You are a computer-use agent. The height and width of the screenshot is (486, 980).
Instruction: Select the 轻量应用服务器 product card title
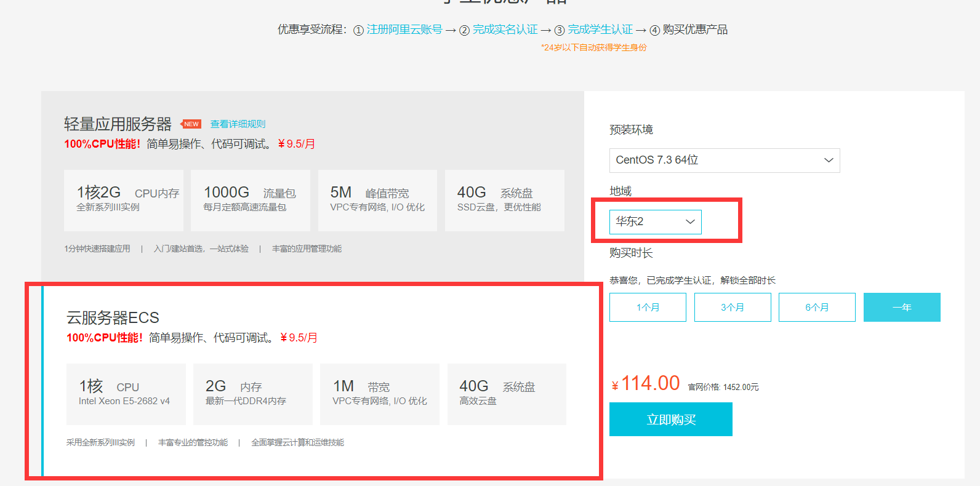click(118, 124)
